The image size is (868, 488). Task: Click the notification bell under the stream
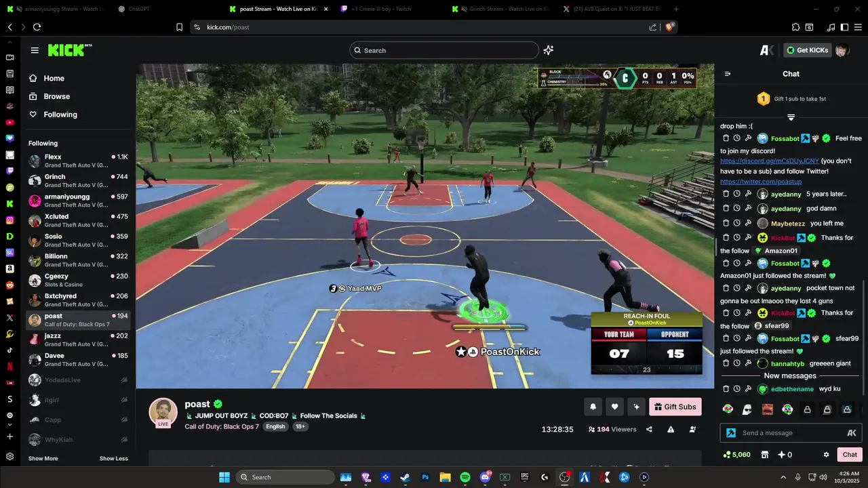[593, 407]
